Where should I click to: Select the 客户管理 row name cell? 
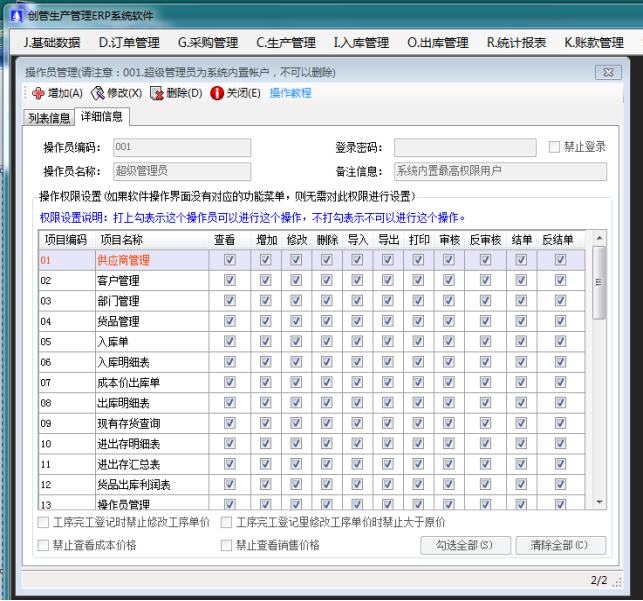[x=152, y=280]
